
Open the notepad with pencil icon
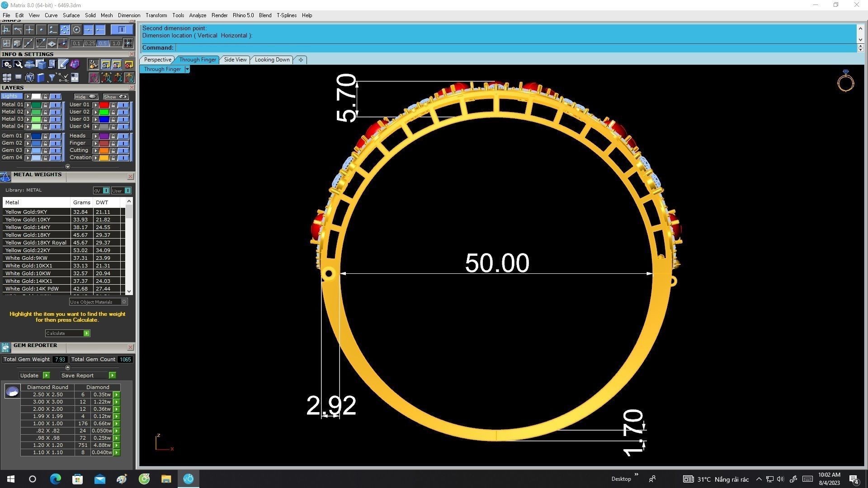63,64
